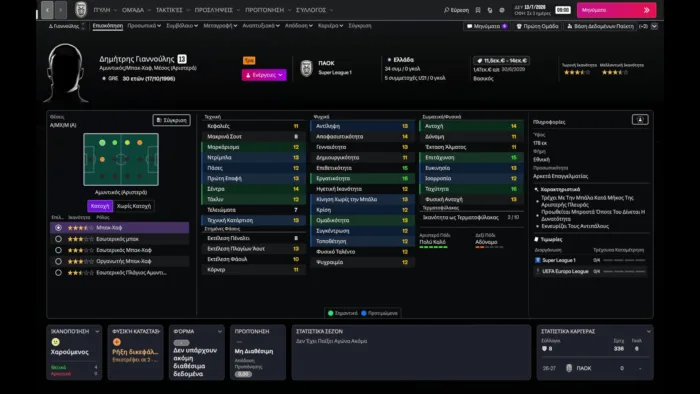700x394 pixels.
Task: Open the Συμβόλαιο tab menu
Action: 182,26
